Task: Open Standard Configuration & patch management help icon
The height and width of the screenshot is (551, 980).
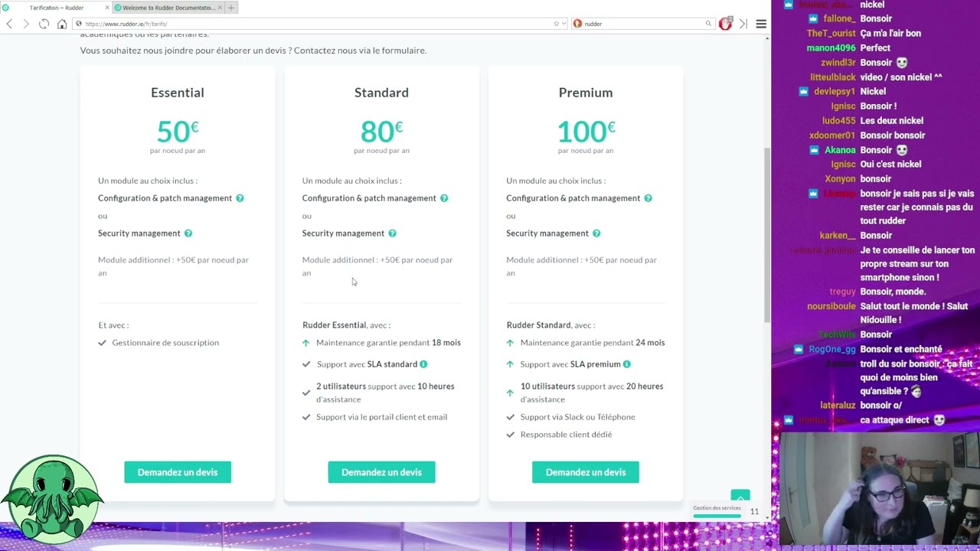Action: pos(444,198)
